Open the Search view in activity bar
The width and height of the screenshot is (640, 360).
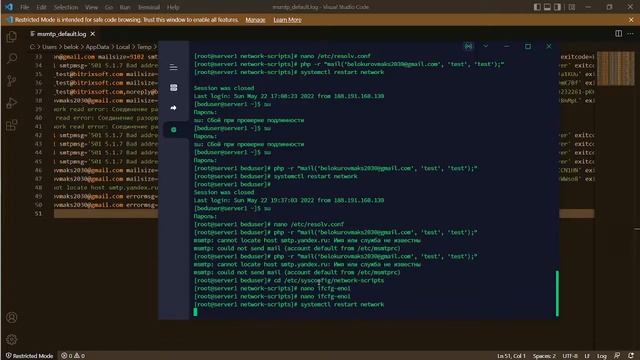(12, 58)
